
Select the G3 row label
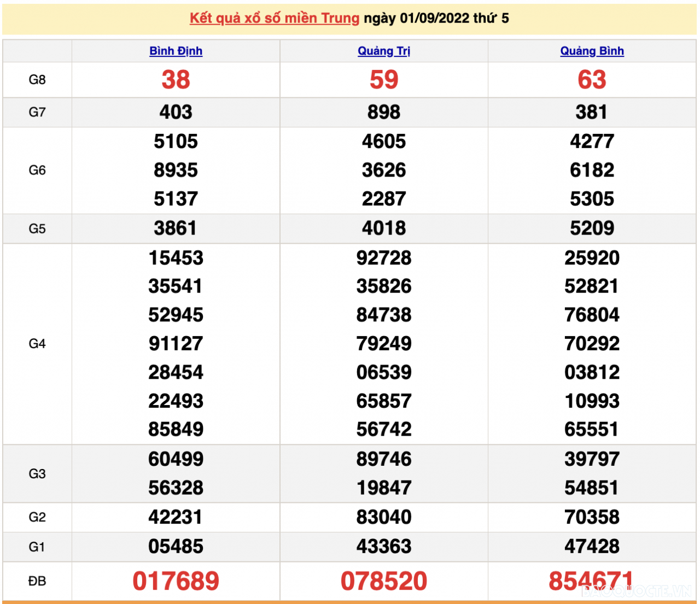click(x=37, y=473)
